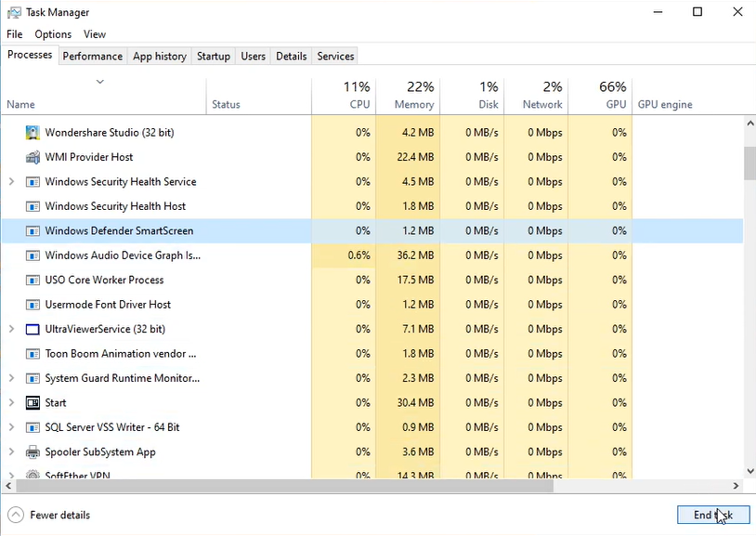
Task: Expand the System Guard Runtime Monitor entry
Action: coord(11,378)
